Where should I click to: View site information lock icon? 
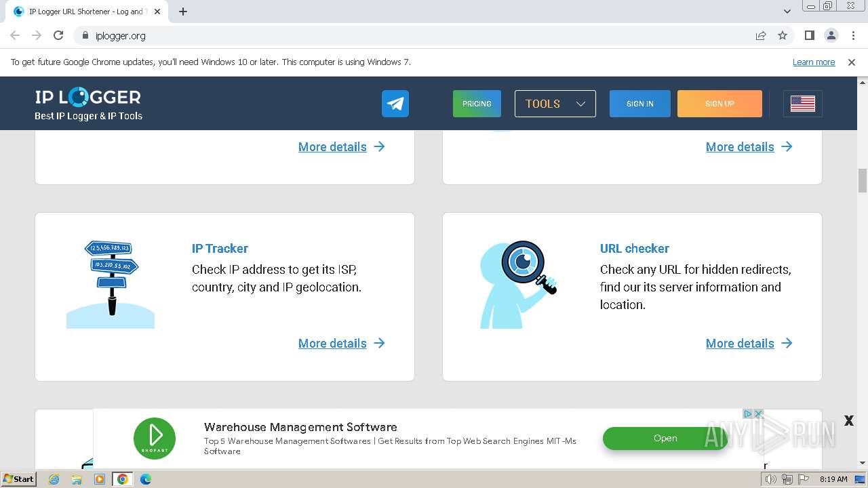click(85, 35)
